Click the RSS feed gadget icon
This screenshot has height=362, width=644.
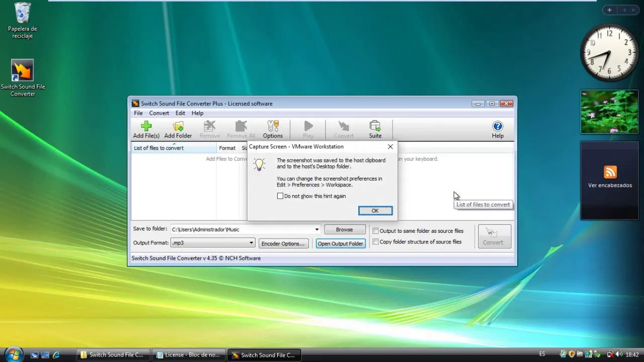click(610, 172)
